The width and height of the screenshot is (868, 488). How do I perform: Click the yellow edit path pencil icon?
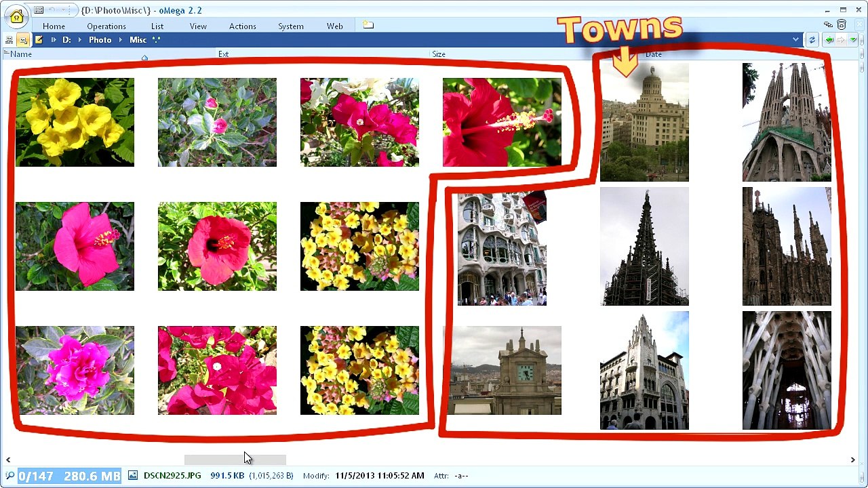tap(39, 40)
